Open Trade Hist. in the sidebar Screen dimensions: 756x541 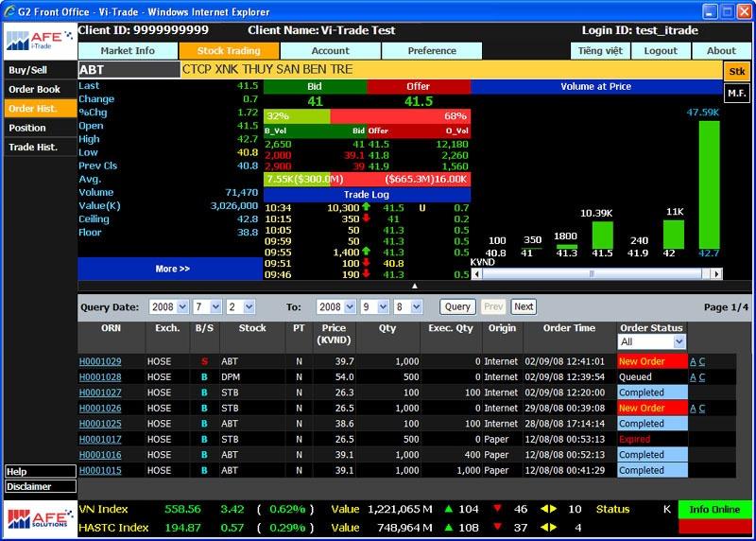(41, 148)
